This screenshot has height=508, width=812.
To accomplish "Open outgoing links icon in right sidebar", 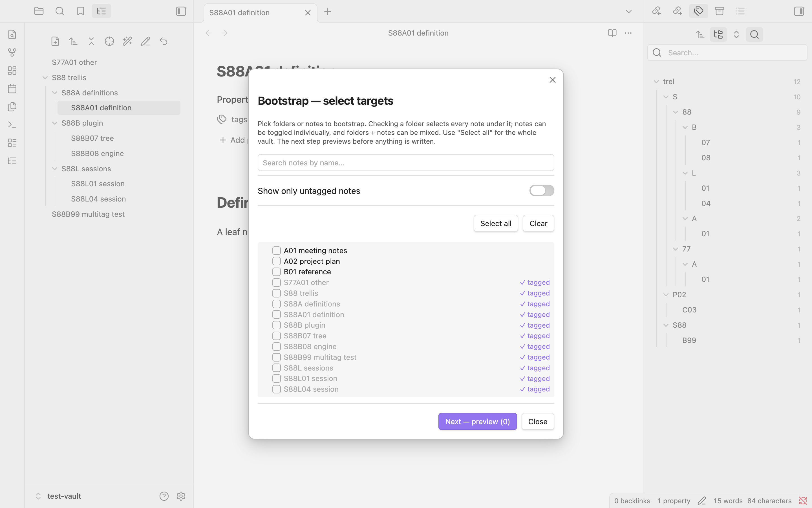I will click(678, 11).
